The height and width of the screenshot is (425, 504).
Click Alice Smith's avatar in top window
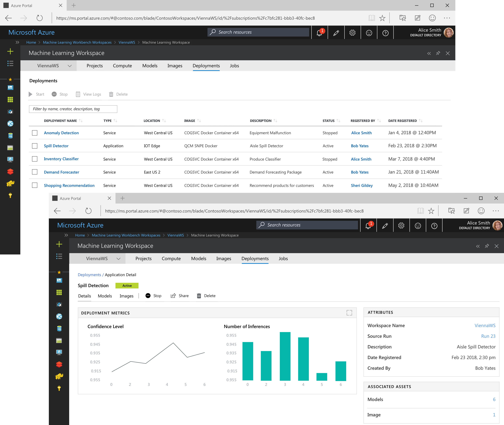click(448, 32)
